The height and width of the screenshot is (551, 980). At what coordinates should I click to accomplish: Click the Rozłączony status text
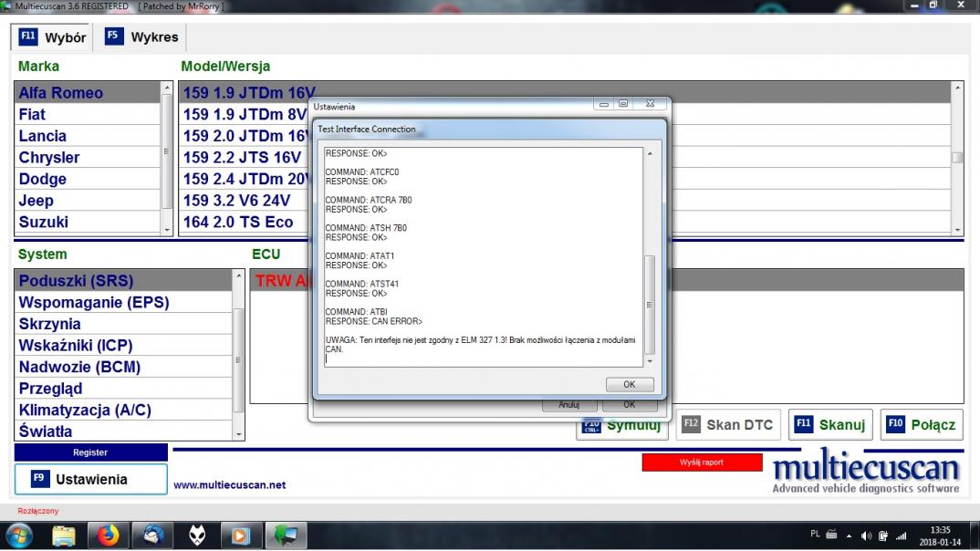tap(38, 511)
